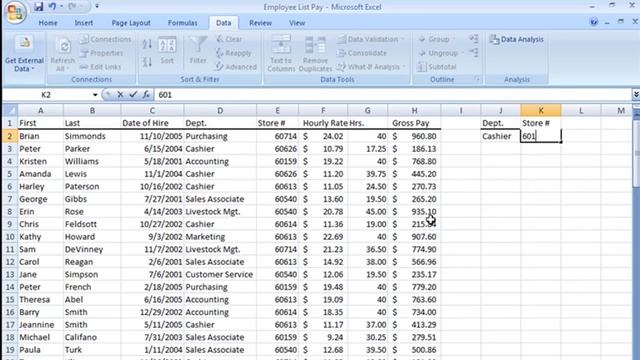Select the Gross Pay header cell

click(x=414, y=123)
